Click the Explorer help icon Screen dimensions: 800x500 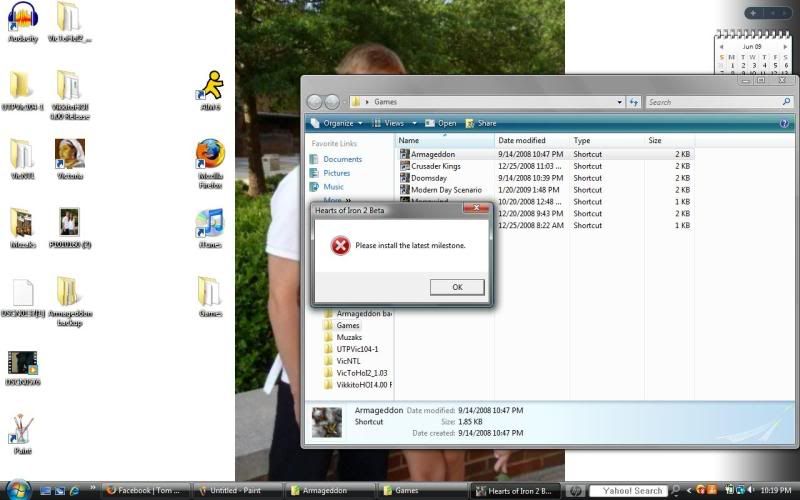click(x=784, y=123)
